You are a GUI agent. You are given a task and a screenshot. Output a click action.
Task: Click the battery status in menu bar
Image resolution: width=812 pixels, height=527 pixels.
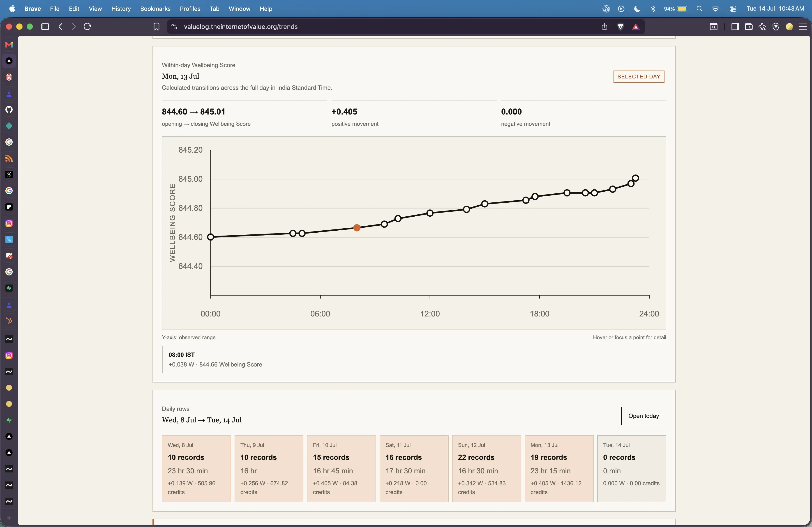click(x=676, y=9)
